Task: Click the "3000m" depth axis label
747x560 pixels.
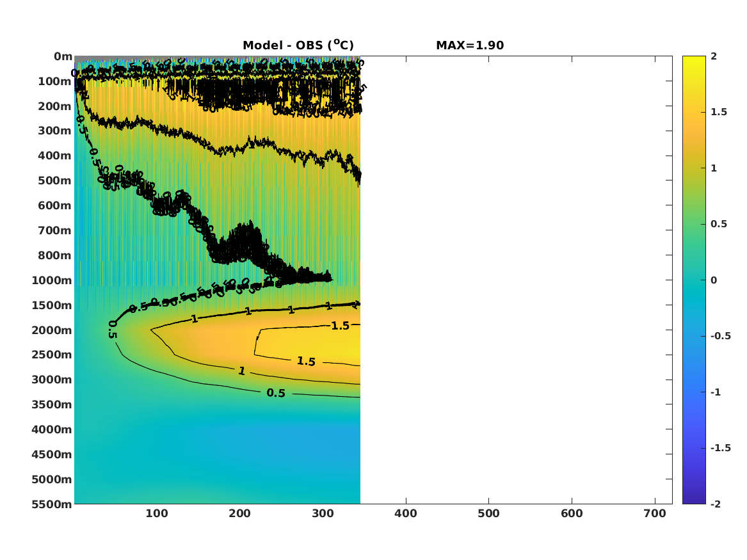Action: [x=52, y=380]
